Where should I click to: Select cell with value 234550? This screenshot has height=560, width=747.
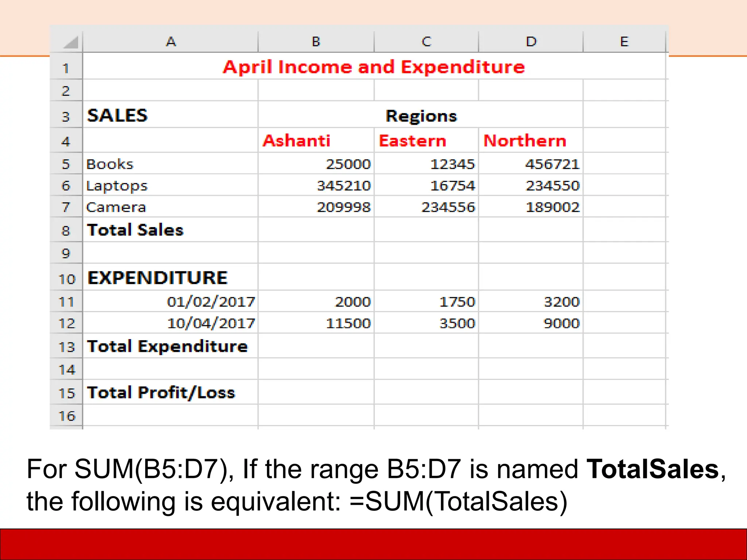pos(531,185)
